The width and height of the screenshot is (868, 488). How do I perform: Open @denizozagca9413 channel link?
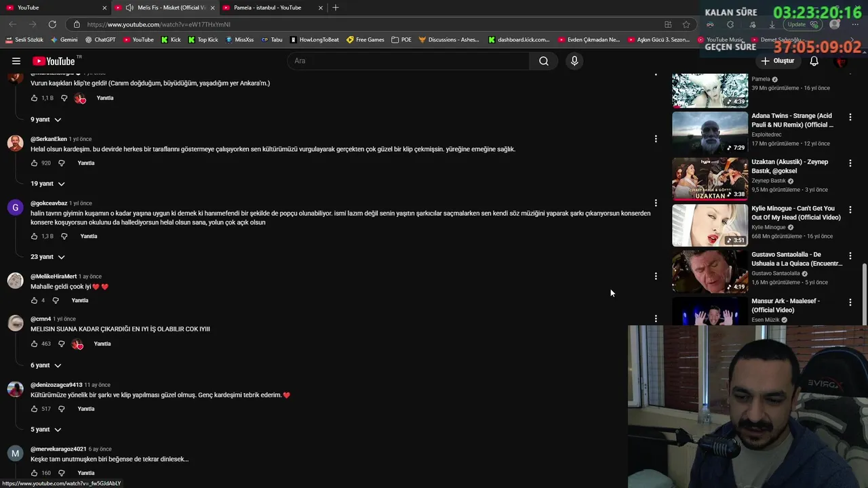click(56, 385)
